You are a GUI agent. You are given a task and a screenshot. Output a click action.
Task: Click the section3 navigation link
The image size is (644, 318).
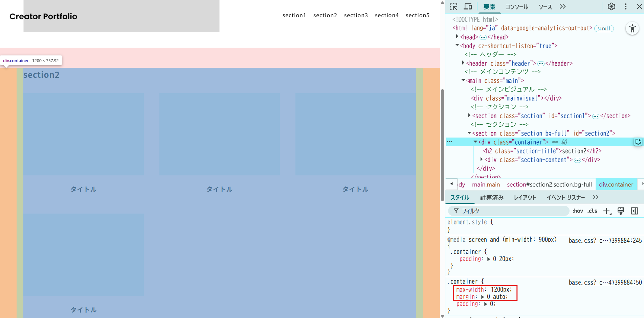[x=356, y=15]
